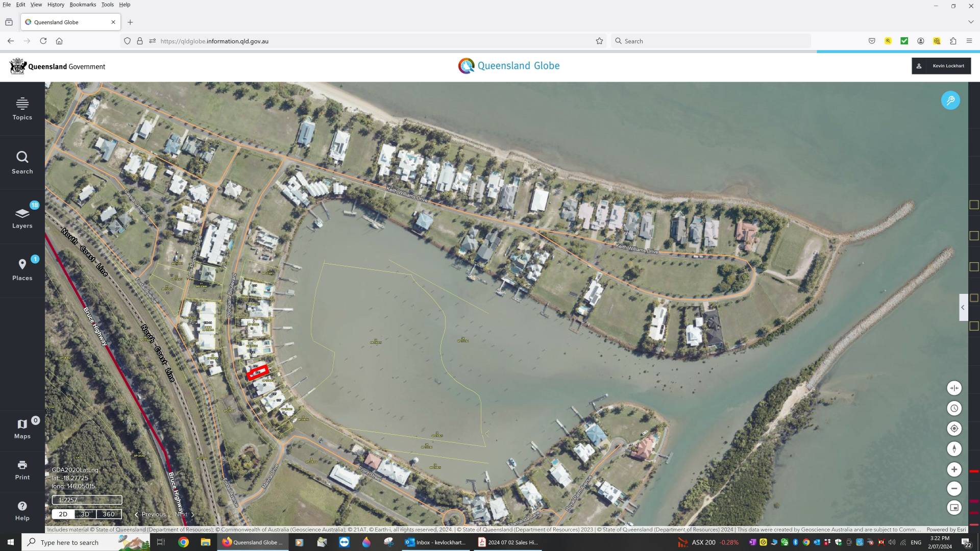Open the Kevin Lockhart account menu
Image resolution: width=980 pixels, height=551 pixels.
941,66
